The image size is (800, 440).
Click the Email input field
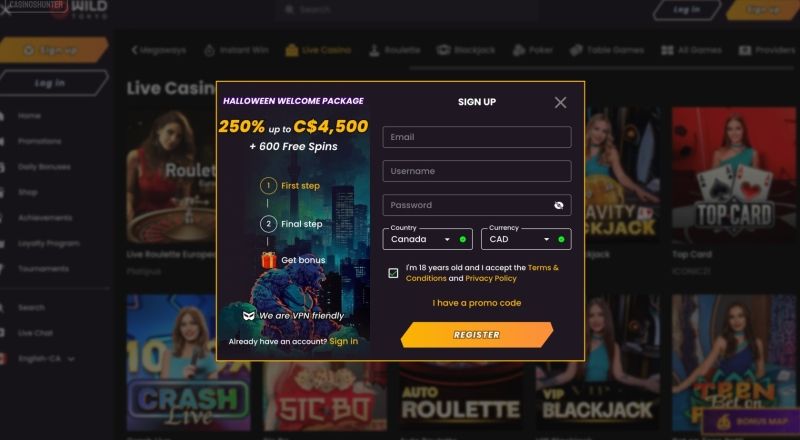477,137
